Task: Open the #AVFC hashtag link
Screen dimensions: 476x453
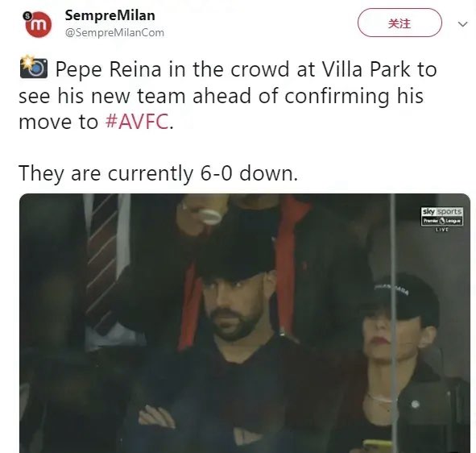Action: 137,122
